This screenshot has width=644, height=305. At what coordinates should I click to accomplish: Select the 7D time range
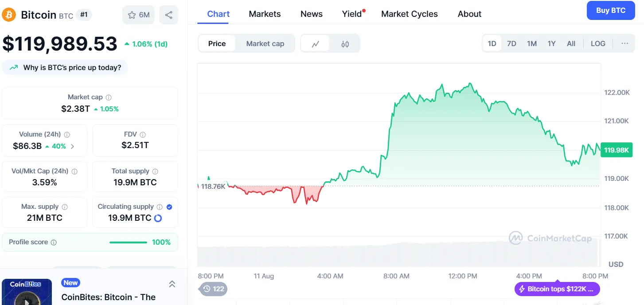point(511,43)
